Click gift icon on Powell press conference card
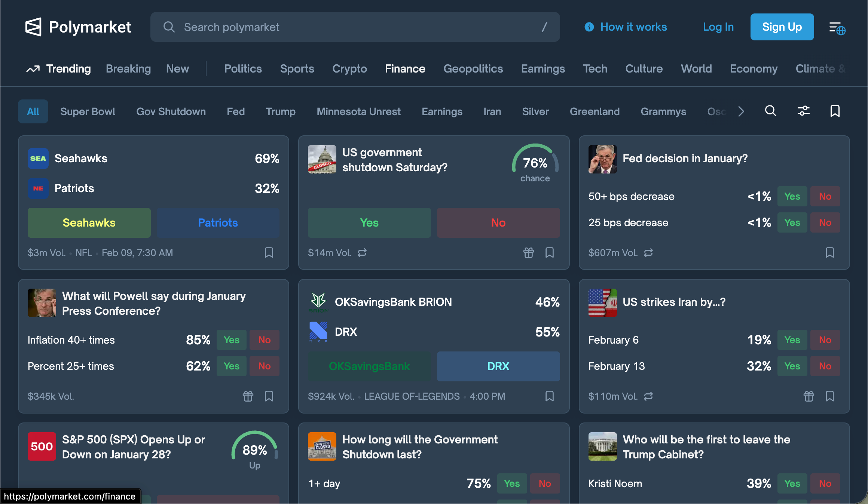Image resolution: width=868 pixels, height=504 pixels. point(248,396)
